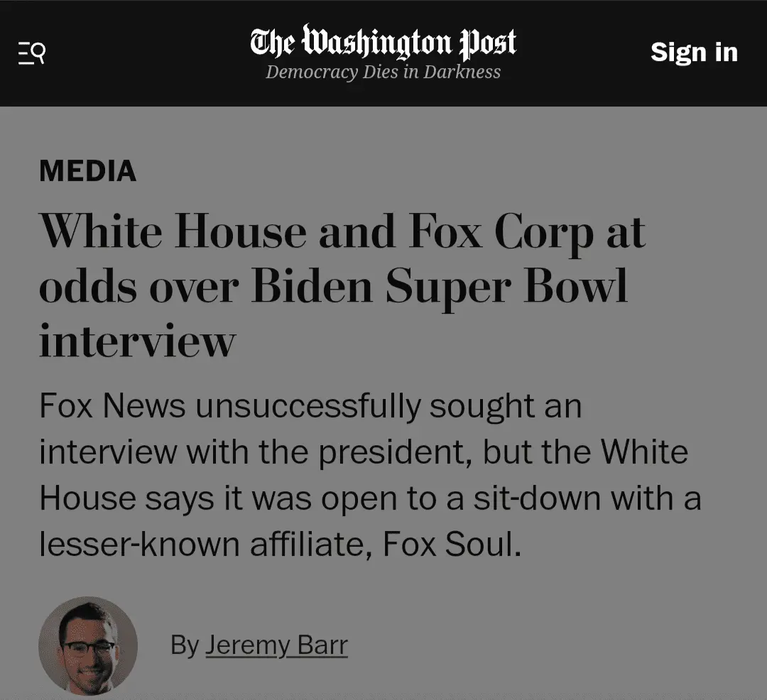Click the Washington Post logo to go home
The width and height of the screenshot is (767, 700).
(382, 43)
